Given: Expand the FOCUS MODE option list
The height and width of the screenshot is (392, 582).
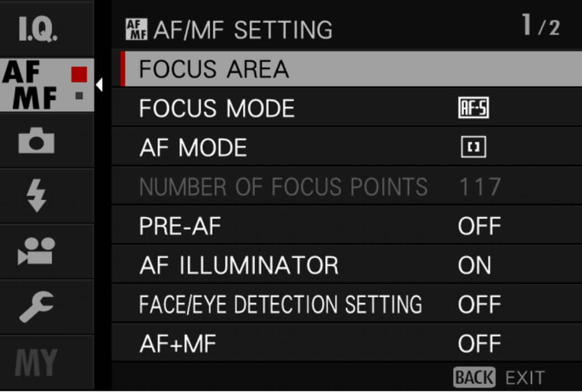Looking at the screenshot, I should pos(347,108).
